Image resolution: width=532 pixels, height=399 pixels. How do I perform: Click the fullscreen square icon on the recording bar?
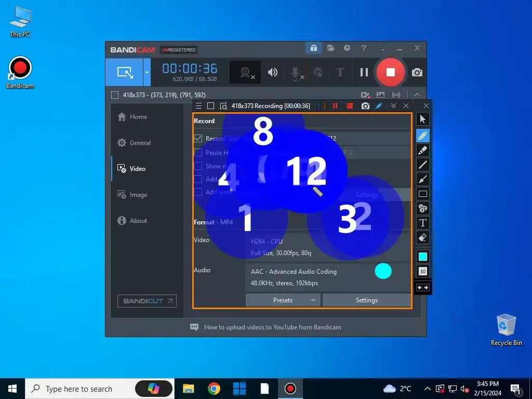[x=211, y=106]
